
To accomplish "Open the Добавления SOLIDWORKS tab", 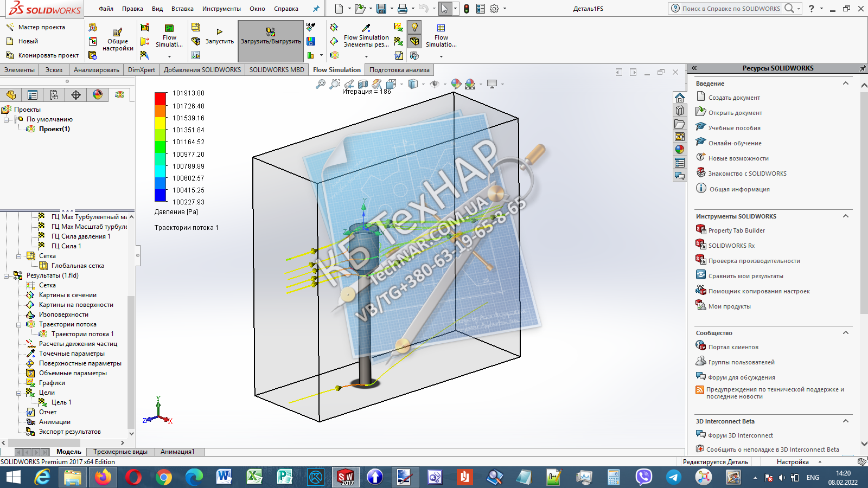I will coord(202,70).
